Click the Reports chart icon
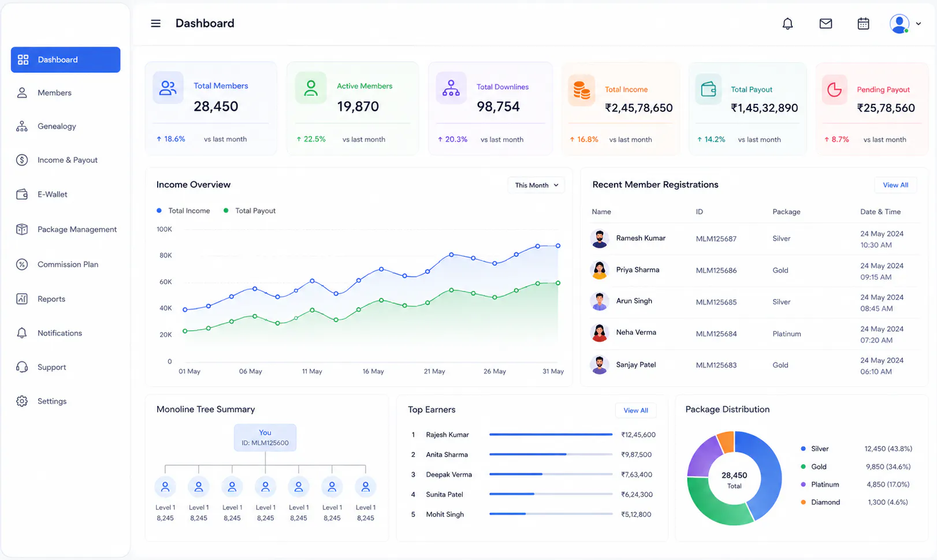 coord(22,299)
